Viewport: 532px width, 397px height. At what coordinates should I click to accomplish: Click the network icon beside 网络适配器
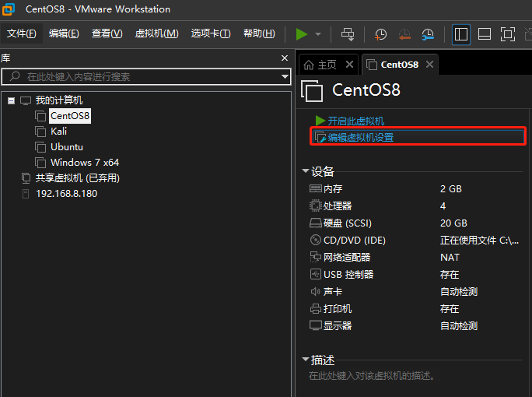tap(316, 257)
